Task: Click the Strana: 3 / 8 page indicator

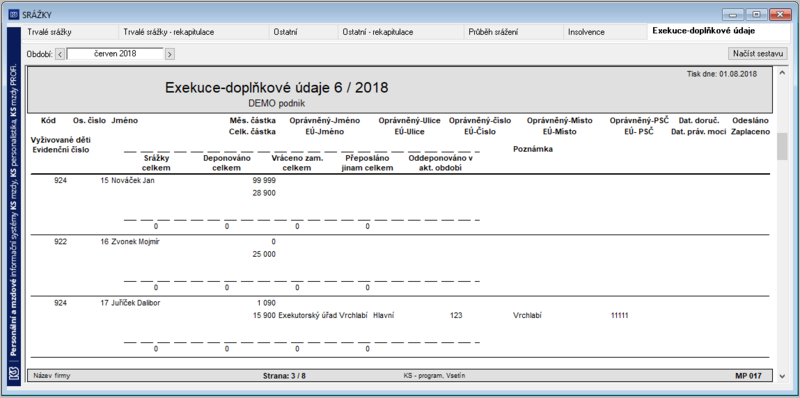Action: click(284, 376)
